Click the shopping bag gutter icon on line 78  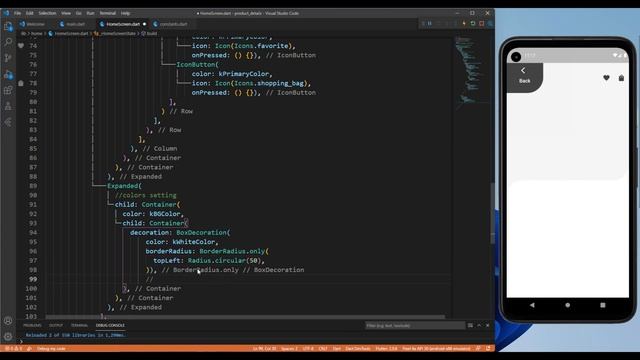tap(21, 83)
